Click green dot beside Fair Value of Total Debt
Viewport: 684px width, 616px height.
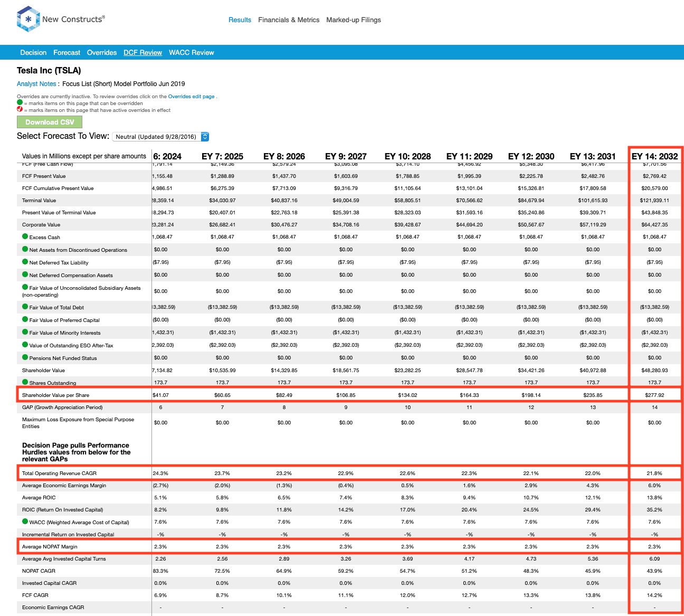click(25, 307)
